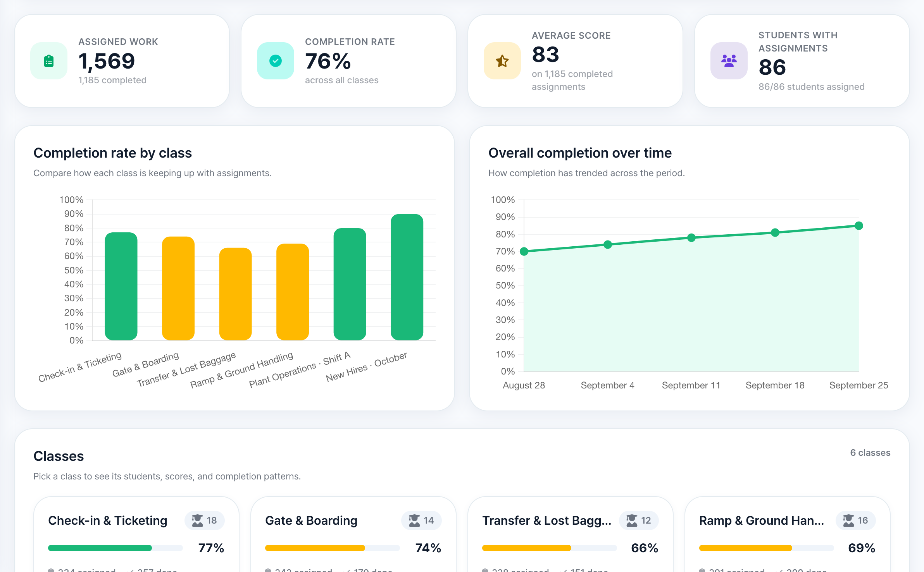924x572 pixels.
Task: Click the Gate & Boarding bar in chart
Action: coord(178,289)
